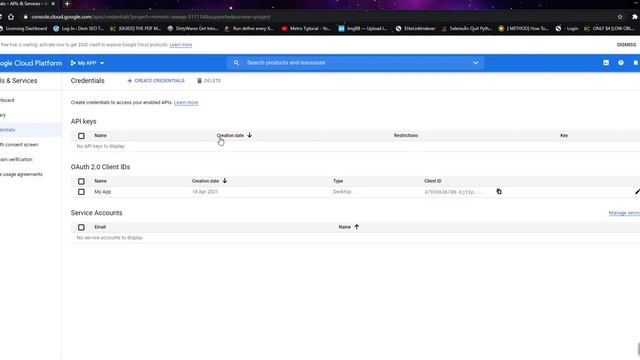Open the help question mark icon
Viewport: 640px width, 360px height.
pyautogui.click(x=621, y=63)
